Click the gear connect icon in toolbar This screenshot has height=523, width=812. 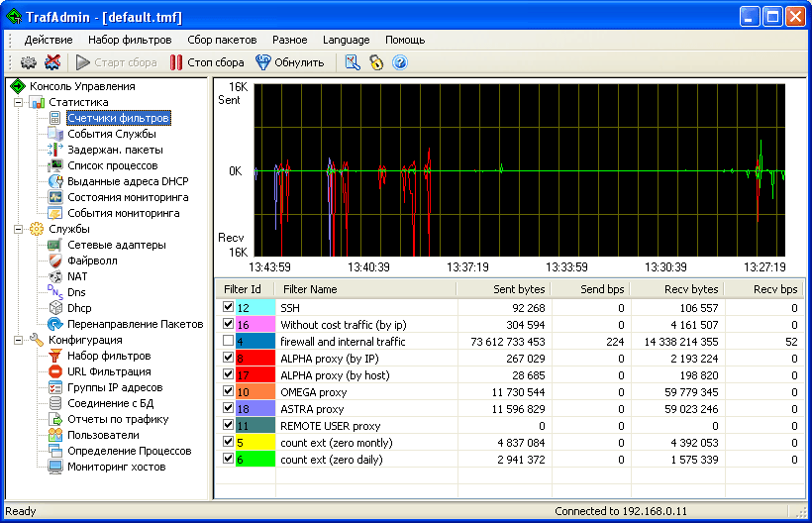coord(29,62)
